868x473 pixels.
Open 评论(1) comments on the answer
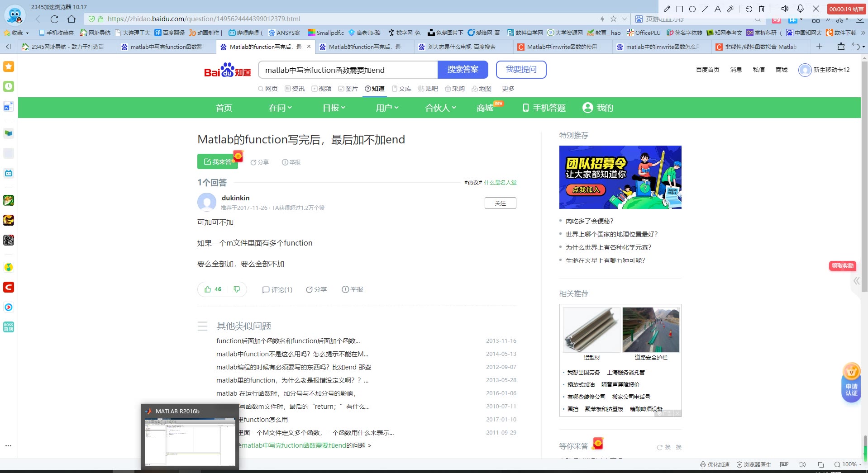point(277,289)
